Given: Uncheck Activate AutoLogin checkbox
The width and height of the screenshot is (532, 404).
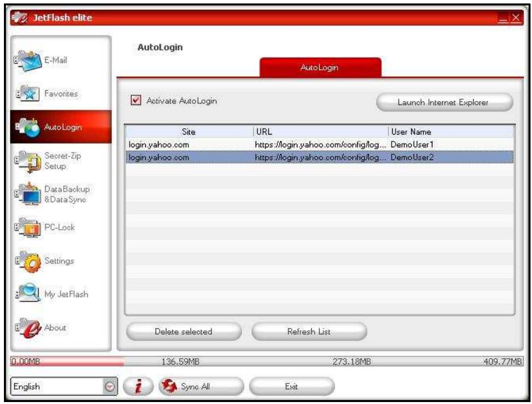Looking at the screenshot, I should [x=136, y=100].
